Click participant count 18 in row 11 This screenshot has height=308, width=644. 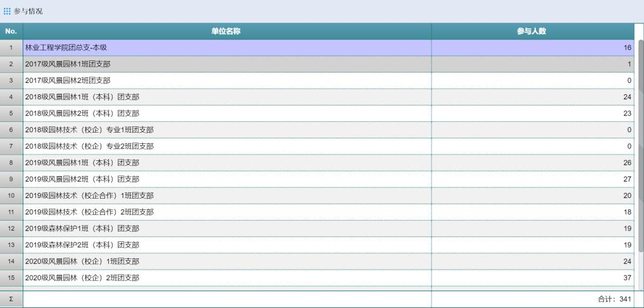(626, 212)
